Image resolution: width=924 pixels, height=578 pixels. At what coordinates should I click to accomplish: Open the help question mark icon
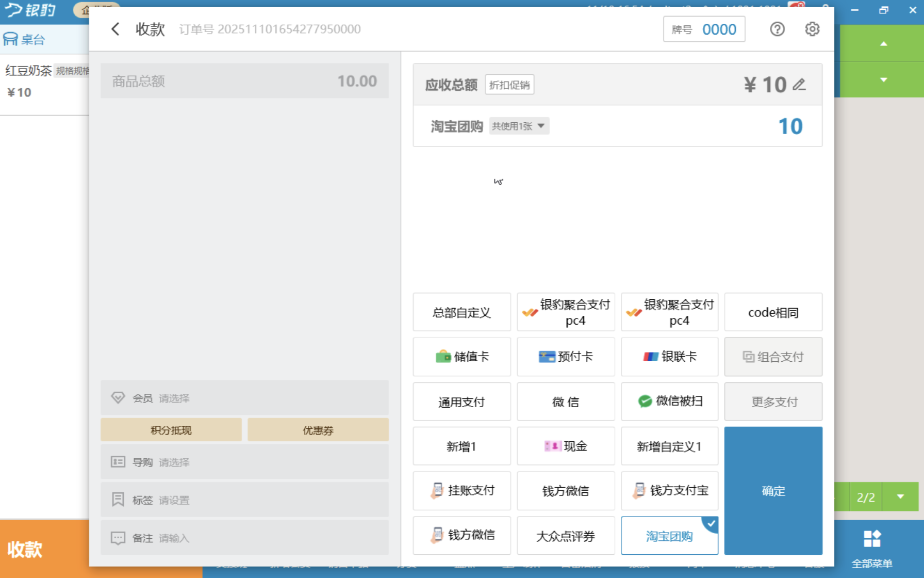(x=777, y=29)
